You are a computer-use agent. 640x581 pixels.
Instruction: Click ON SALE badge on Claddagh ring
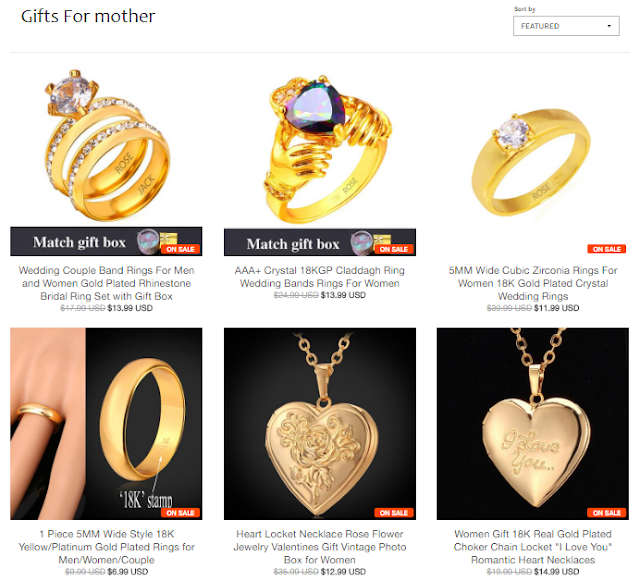click(x=394, y=249)
